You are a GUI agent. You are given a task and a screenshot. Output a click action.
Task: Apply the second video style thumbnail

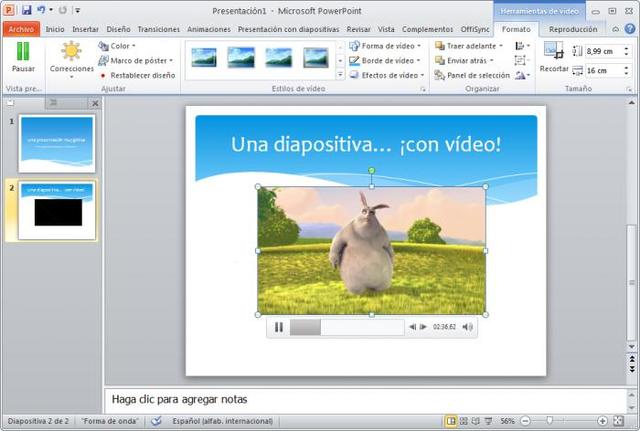pyautogui.click(x=241, y=57)
